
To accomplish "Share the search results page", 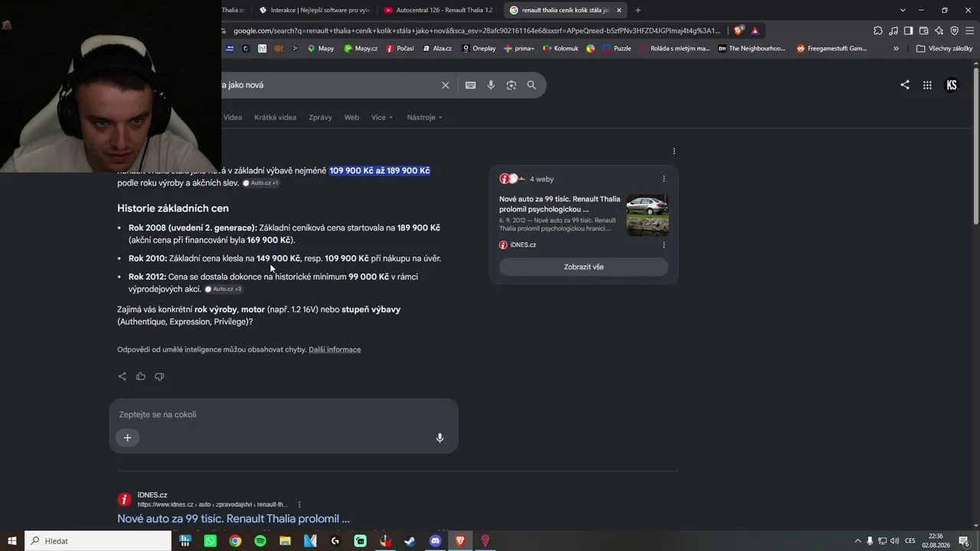I will 905,85.
